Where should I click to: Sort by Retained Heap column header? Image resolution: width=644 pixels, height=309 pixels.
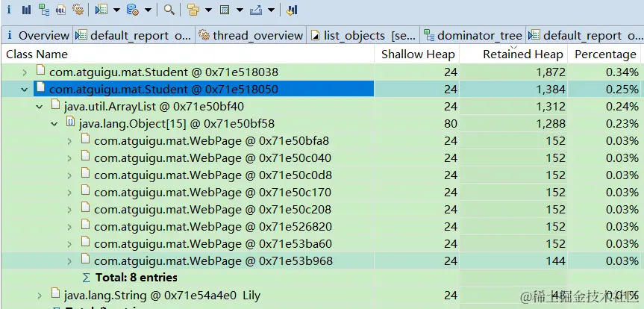coord(513,54)
